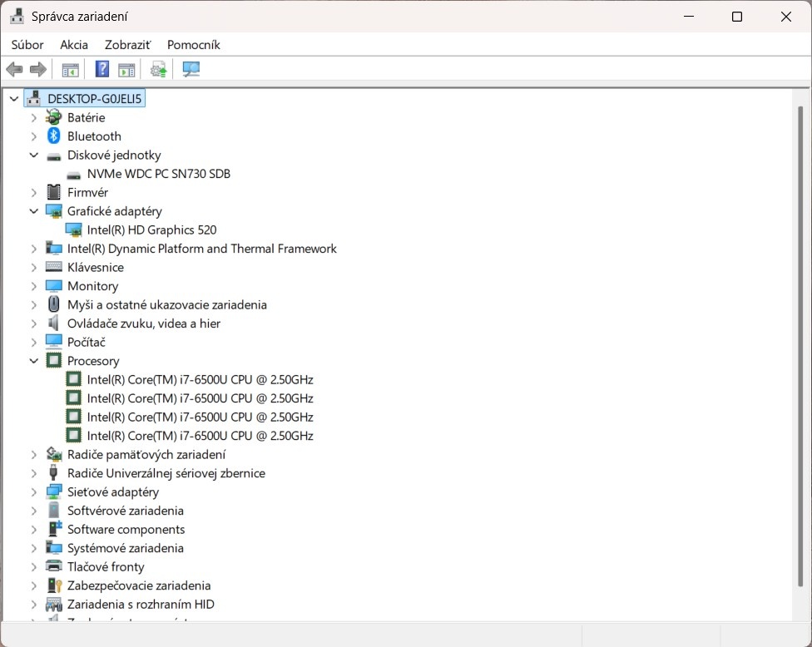Screen dimensions: 812x647
Task: Open the Akcia menu
Action: [74, 45]
